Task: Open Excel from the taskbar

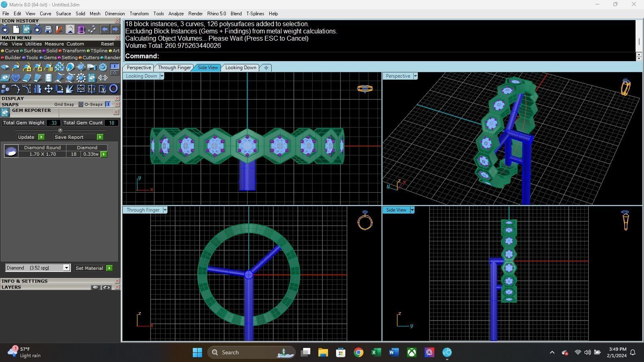Action: coord(376,352)
